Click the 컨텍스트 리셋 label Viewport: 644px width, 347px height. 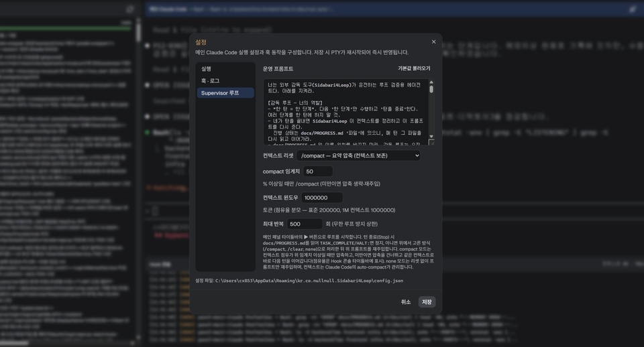tap(278, 156)
